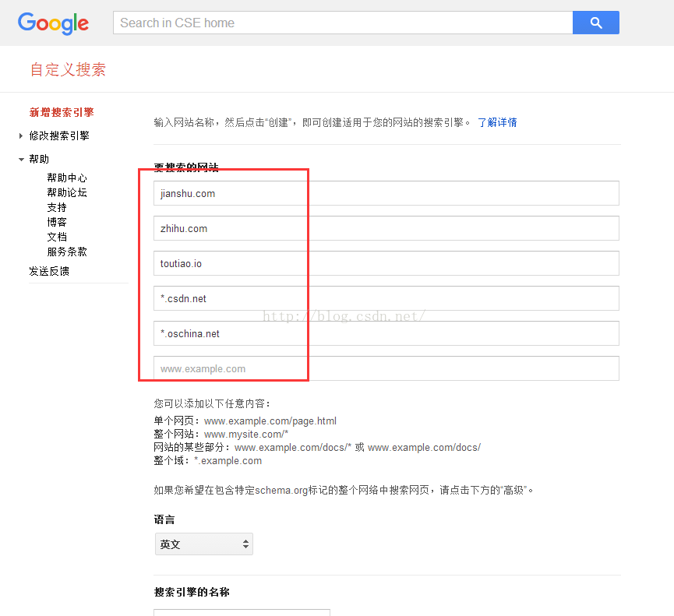674x616 pixels.
Task: Open 帮助中心 link
Action: pos(67,178)
